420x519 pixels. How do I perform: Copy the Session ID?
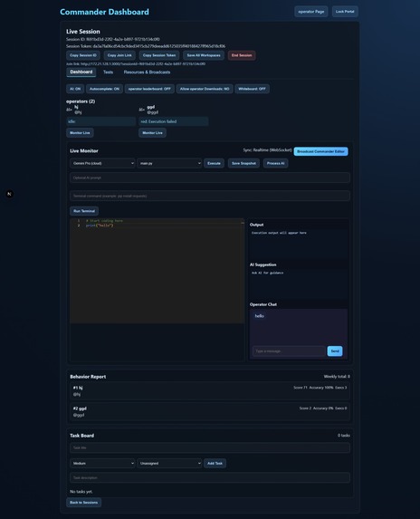(x=83, y=55)
